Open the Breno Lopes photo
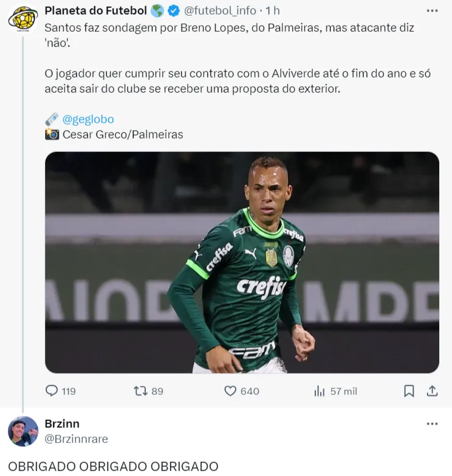This screenshot has height=476, width=452. pos(242,262)
